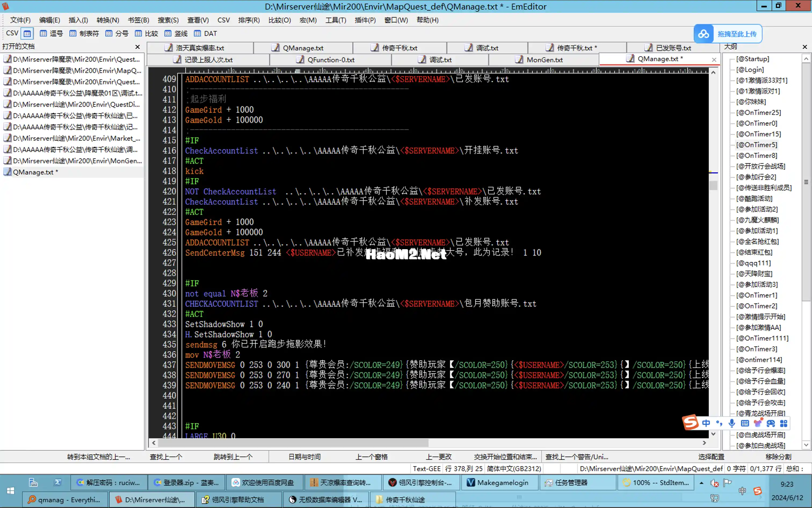812x508 pixels.
Task: Jump to [@Startup] in outline
Action: 753,59
